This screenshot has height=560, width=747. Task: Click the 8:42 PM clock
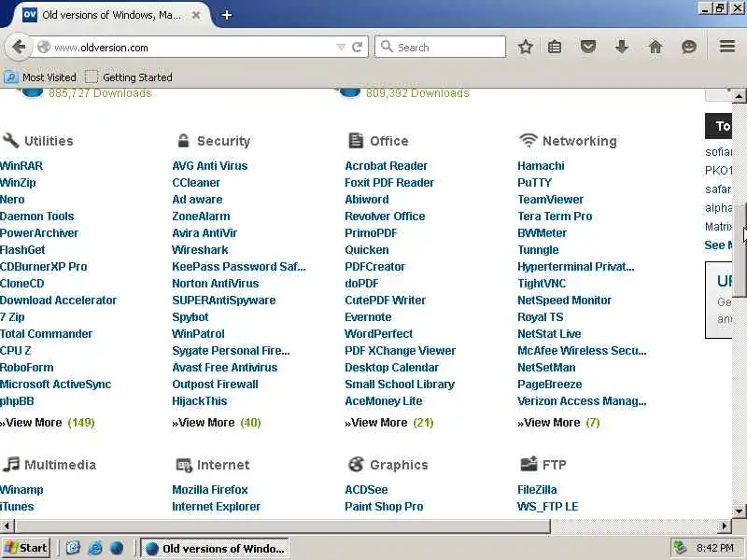[714, 548]
